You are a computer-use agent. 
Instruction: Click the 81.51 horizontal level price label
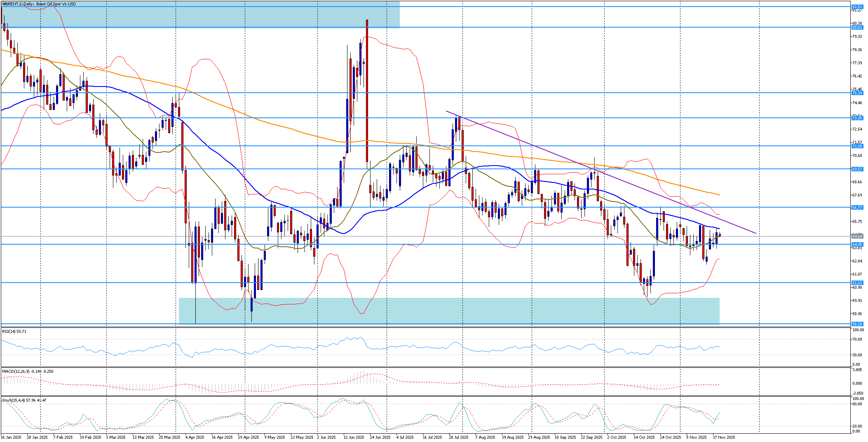(x=857, y=7)
